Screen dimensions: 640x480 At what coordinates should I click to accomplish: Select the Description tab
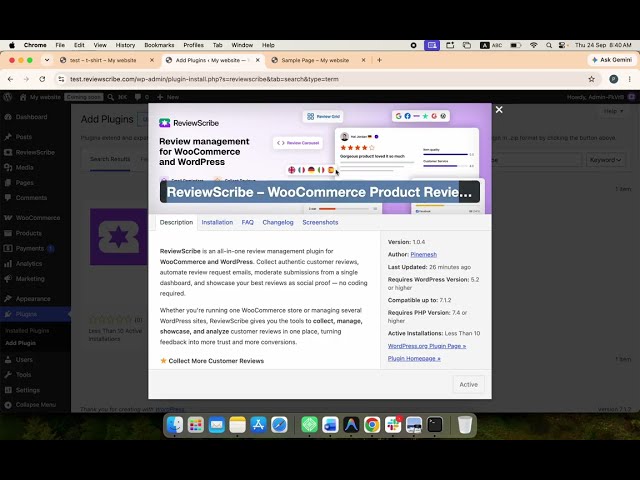point(176,222)
